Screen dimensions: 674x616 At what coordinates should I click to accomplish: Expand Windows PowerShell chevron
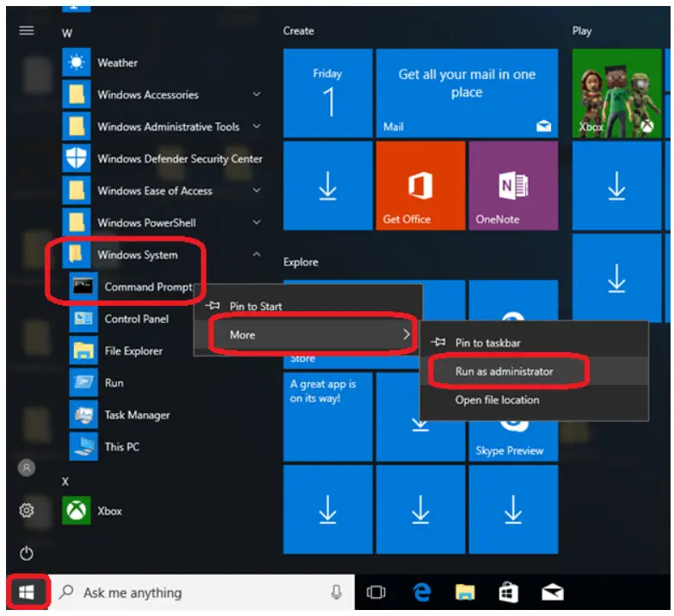(x=256, y=222)
